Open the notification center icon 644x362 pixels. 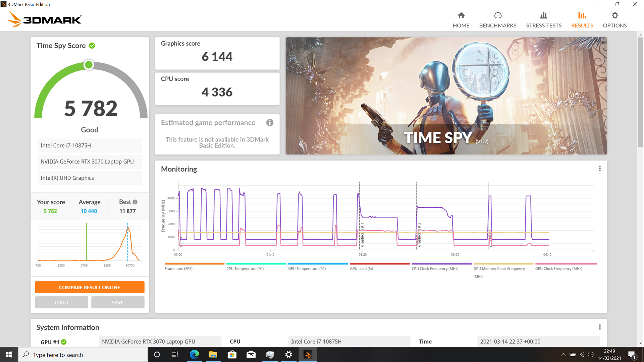[632, 355]
